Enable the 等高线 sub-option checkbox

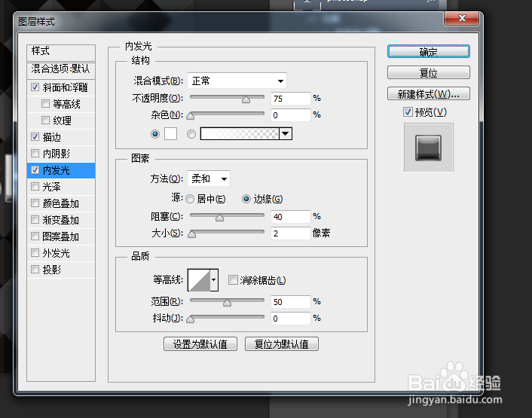(45, 104)
